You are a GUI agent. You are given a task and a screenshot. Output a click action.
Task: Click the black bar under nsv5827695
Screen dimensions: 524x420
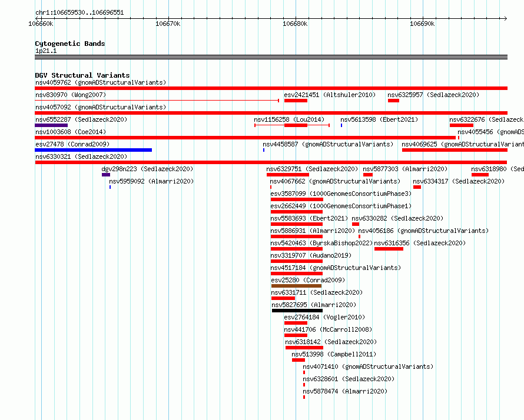(297, 311)
